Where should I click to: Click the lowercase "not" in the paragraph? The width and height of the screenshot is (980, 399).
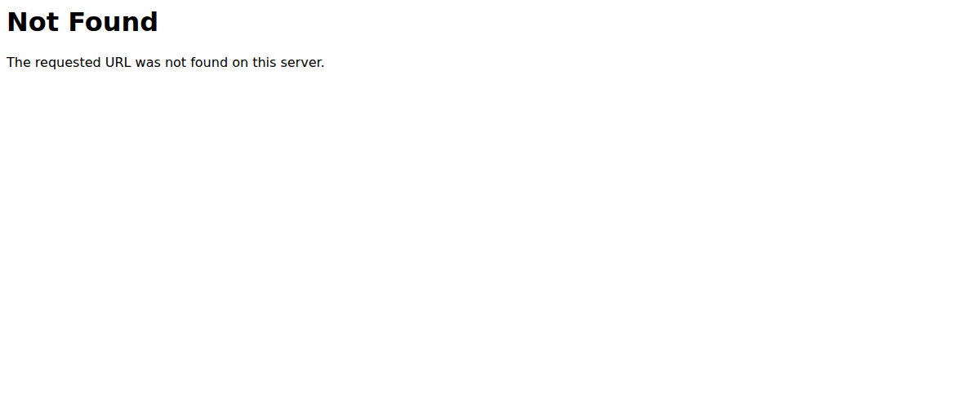[x=176, y=64]
